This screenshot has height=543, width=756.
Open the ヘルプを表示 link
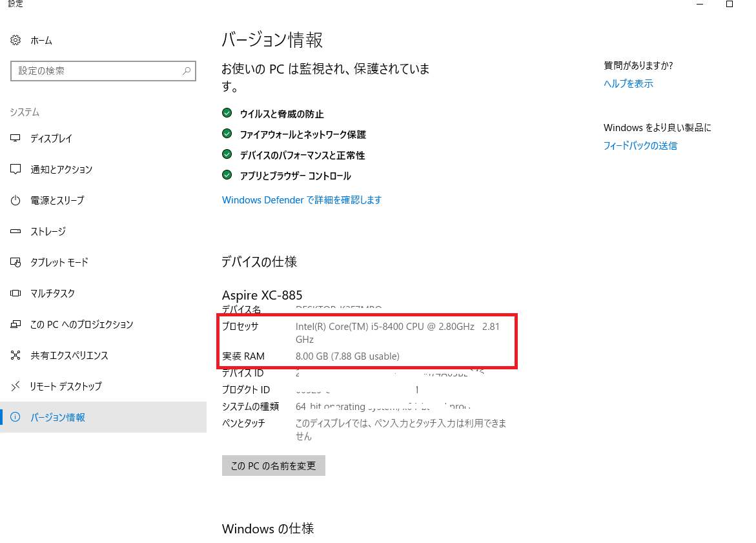(628, 84)
